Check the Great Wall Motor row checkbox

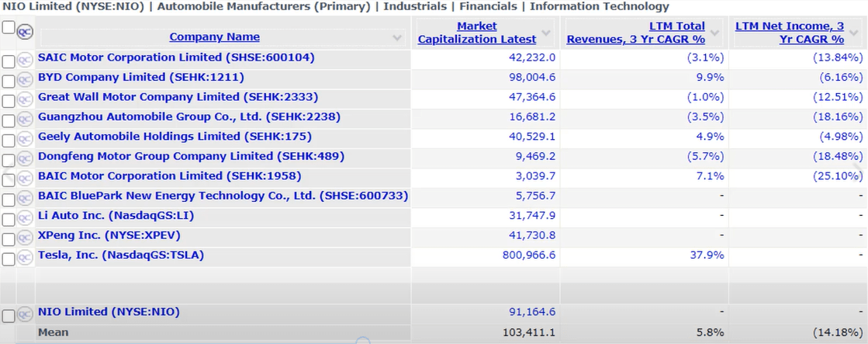[x=9, y=102]
